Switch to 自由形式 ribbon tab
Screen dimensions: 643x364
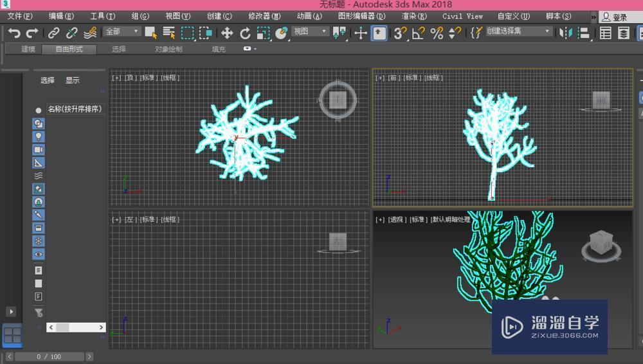(69, 50)
